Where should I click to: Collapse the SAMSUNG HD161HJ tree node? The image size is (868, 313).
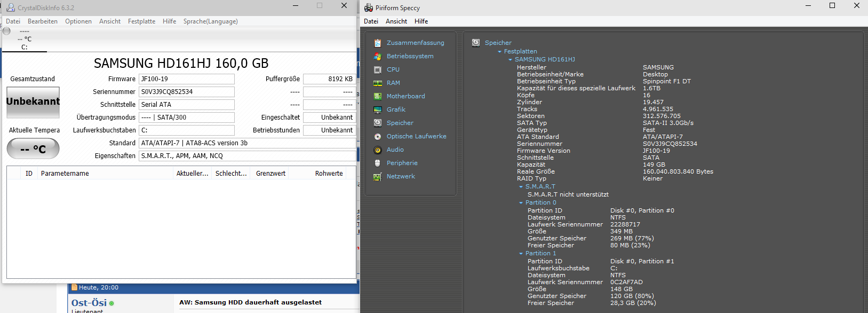tap(511, 60)
